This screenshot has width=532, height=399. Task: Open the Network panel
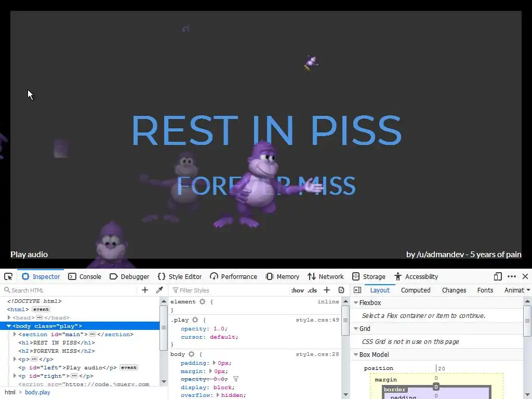[x=326, y=276]
